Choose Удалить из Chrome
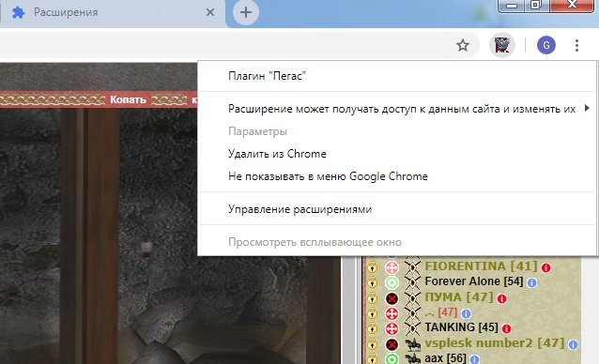 (397, 154)
